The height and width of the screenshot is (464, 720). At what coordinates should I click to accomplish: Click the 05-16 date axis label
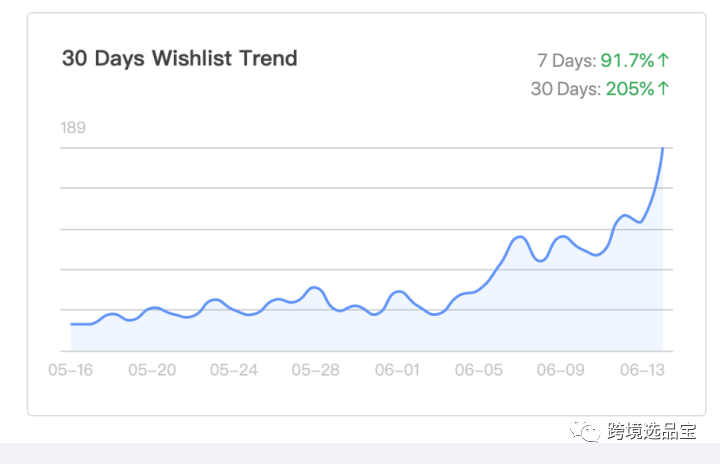pyautogui.click(x=72, y=370)
